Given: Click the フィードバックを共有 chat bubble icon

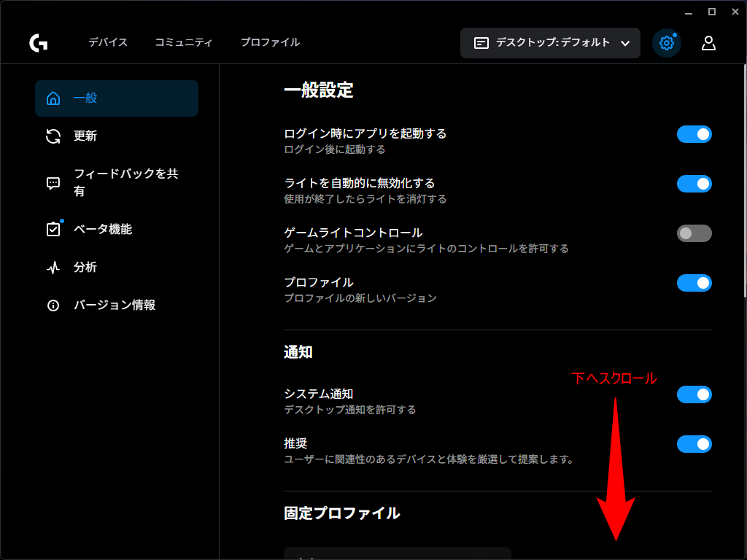Looking at the screenshot, I should tap(53, 183).
